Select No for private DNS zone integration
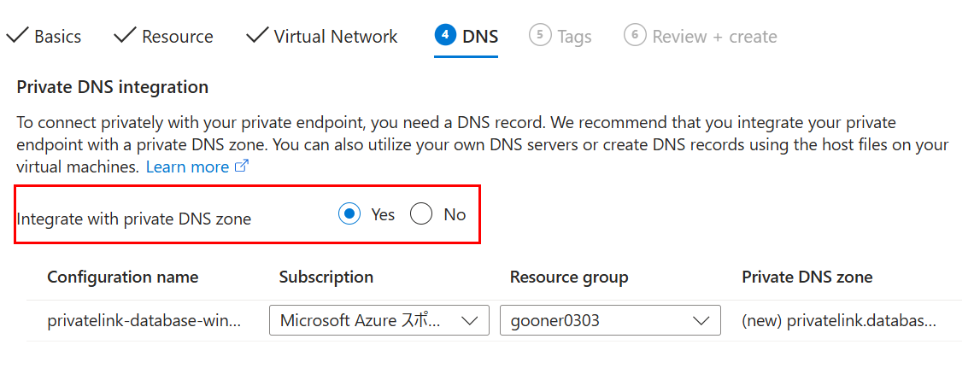 pyautogui.click(x=421, y=215)
